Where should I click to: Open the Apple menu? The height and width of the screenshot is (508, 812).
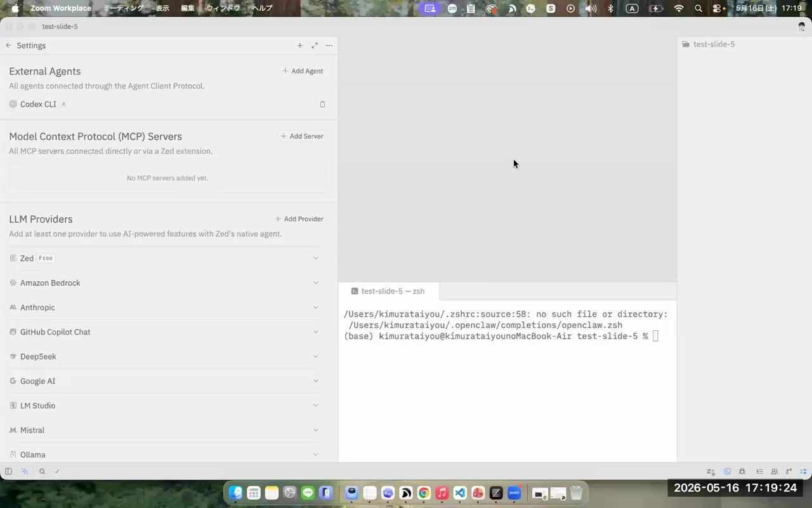(15, 8)
